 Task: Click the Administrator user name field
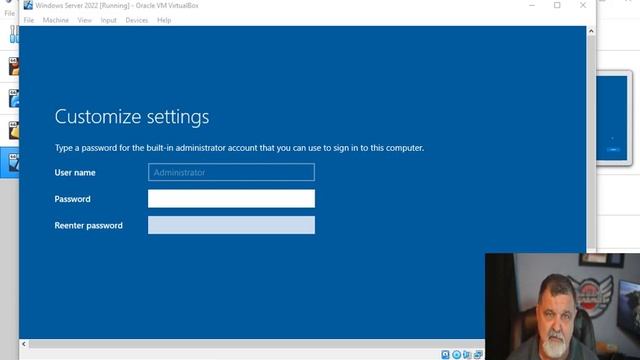tap(231, 172)
